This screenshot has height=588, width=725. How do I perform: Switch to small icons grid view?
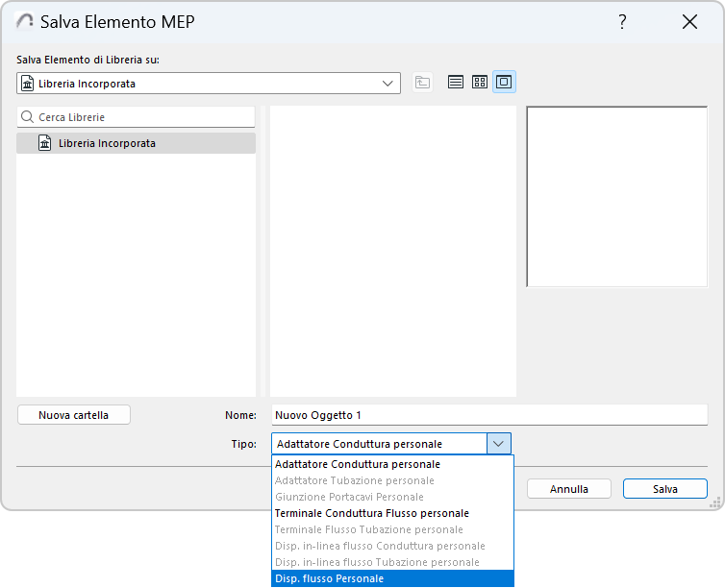coord(480,83)
